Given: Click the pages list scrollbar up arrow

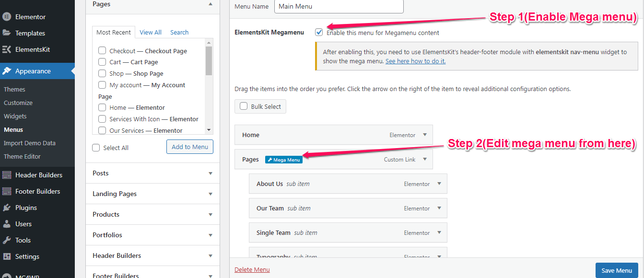Looking at the screenshot, I should point(209,43).
